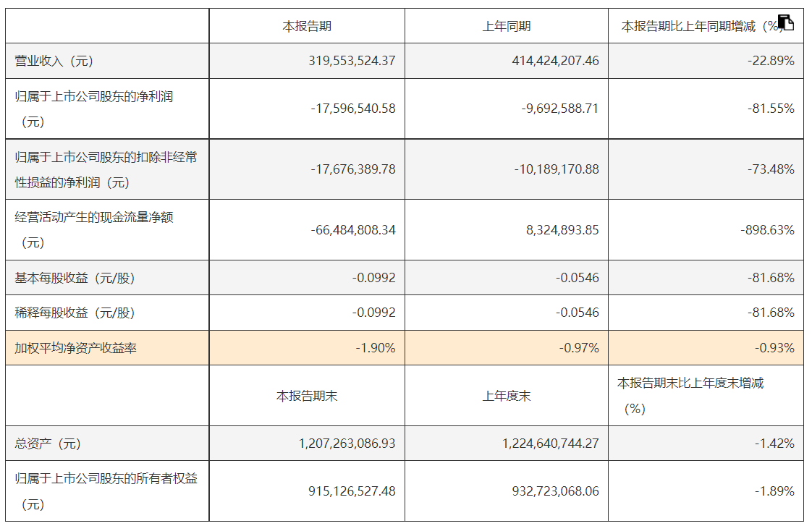The image size is (812, 526).
Task: Click the 本报告期末 header cell
Action: (307, 396)
